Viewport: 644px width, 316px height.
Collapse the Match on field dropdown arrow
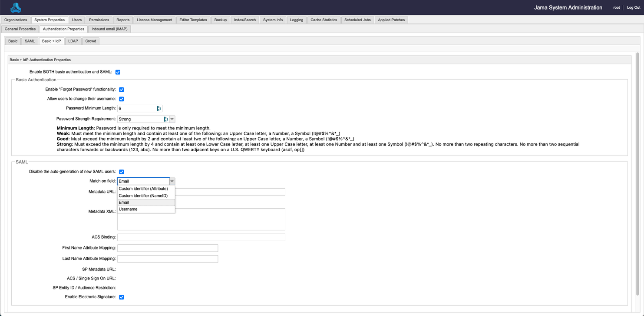coord(172,181)
